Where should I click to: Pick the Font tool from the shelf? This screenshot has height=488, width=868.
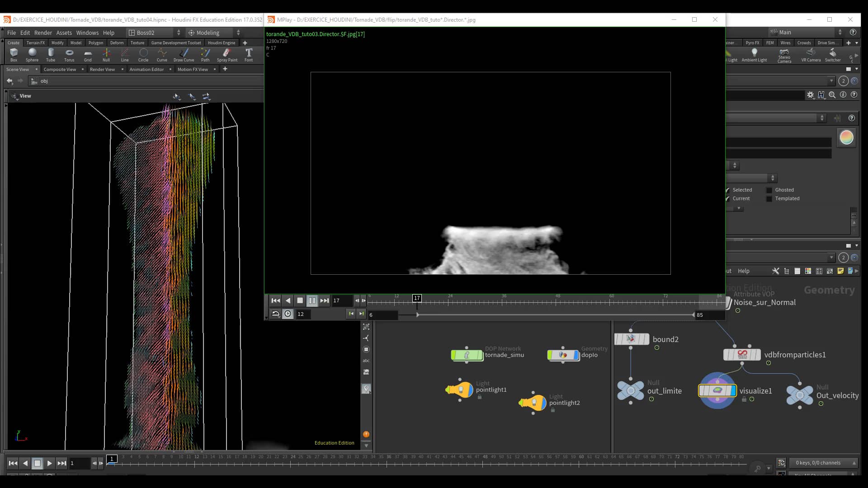pos(248,55)
